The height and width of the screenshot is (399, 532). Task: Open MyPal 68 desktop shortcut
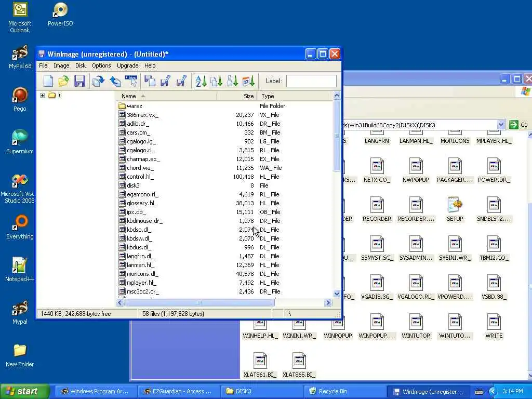click(x=20, y=57)
